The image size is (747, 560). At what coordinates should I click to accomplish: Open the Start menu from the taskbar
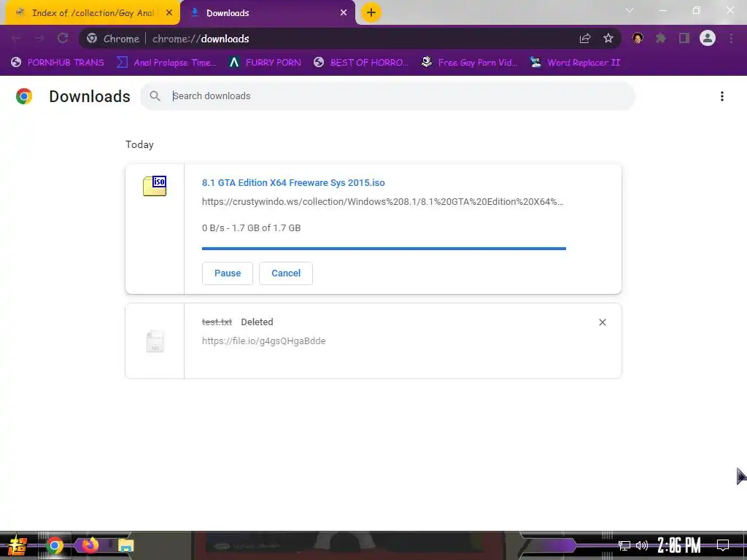click(x=17, y=545)
